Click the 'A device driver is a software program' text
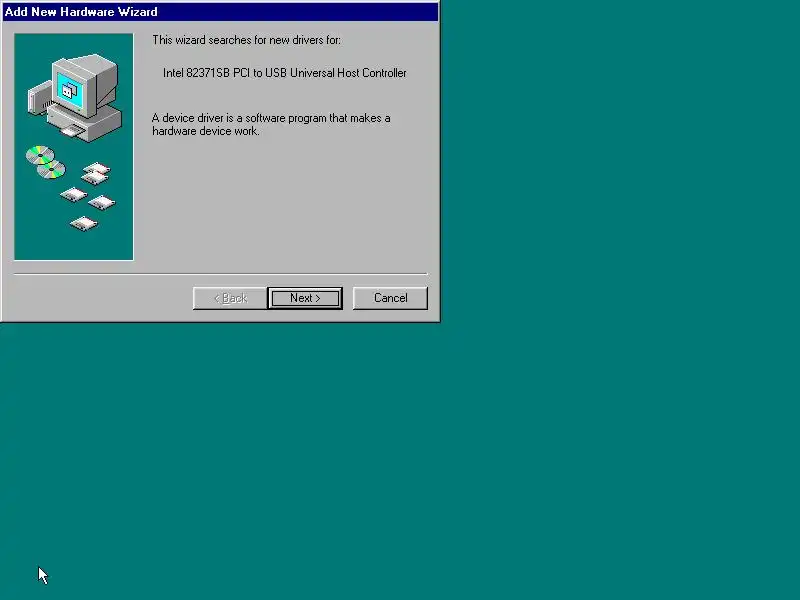The height and width of the screenshot is (600, 800). click(x=271, y=124)
